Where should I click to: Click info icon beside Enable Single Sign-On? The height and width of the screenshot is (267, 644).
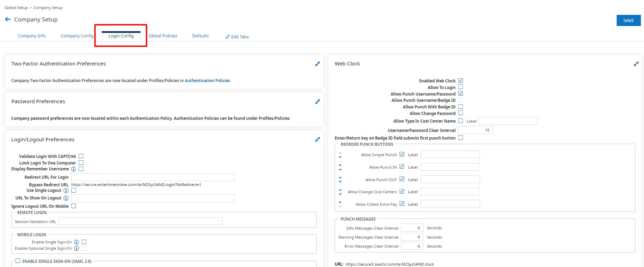pos(76,242)
